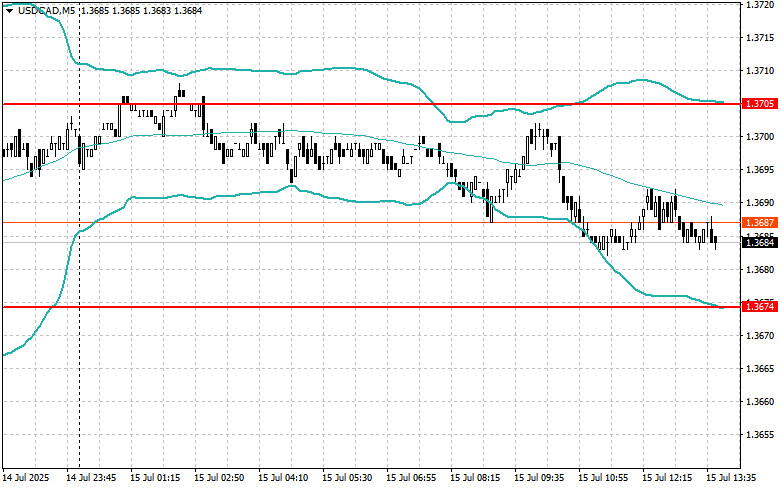Viewport: 781px width, 489px height.
Task: Click the 1.3665 price scale value
Action: [x=760, y=368]
